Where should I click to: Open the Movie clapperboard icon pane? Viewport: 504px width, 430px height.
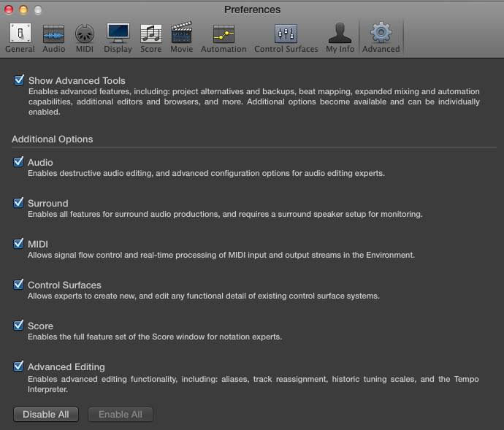(x=182, y=32)
